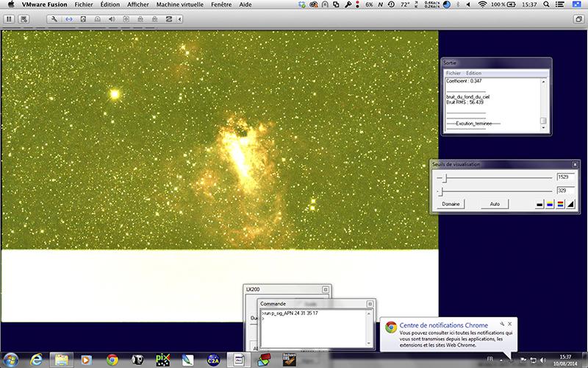588x368 pixels.
Task: Select the blue-yellow palette swatch
Action: tap(550, 205)
